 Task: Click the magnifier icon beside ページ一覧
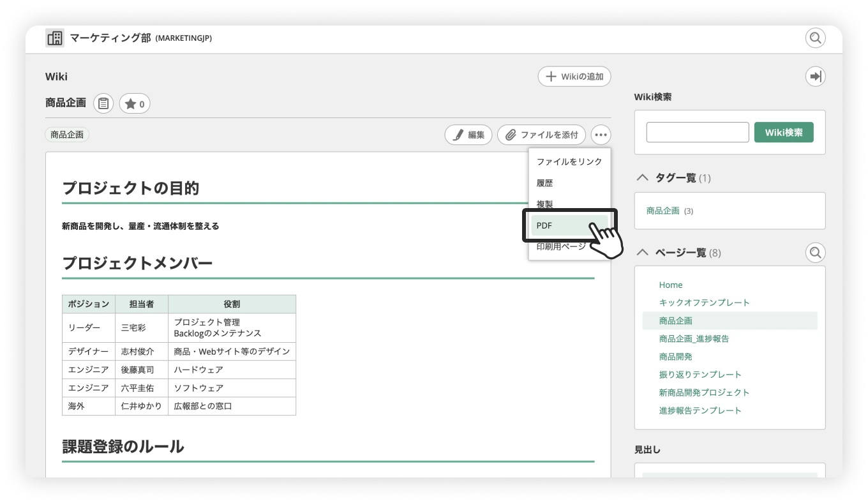(x=815, y=252)
